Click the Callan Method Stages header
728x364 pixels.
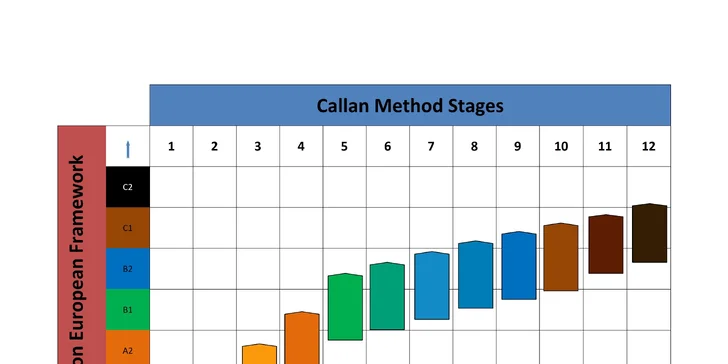pyautogui.click(x=410, y=105)
